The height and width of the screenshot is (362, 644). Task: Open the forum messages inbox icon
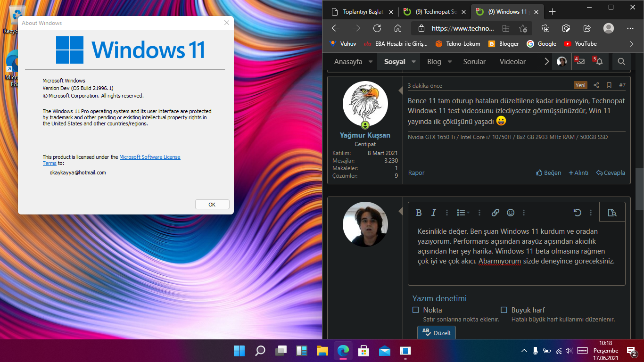click(x=580, y=61)
